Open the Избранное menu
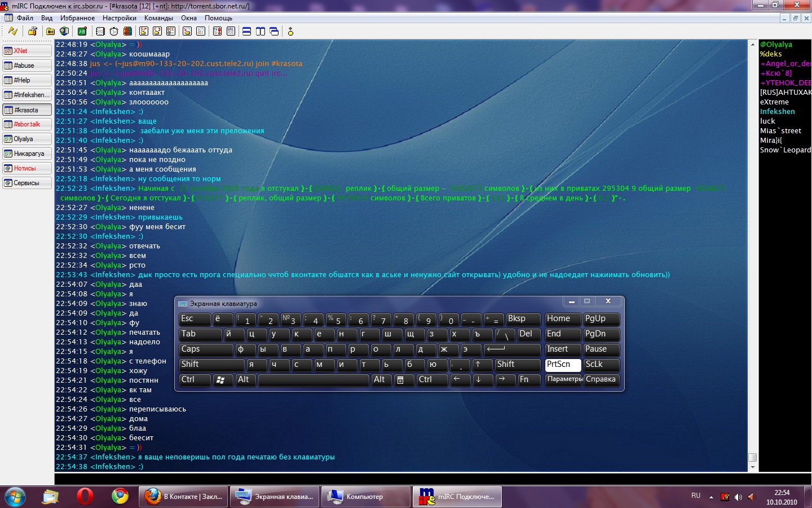Screen dimensions: 812x508 pyautogui.click(x=78, y=18)
